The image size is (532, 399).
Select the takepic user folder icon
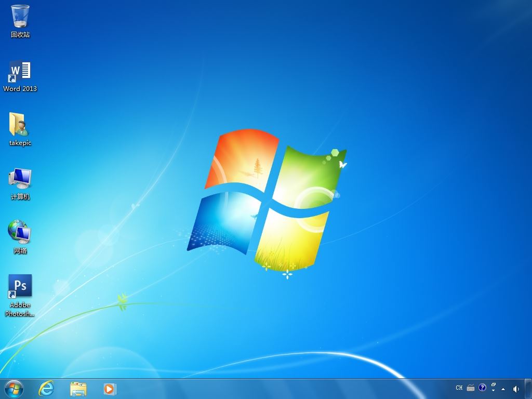pos(18,124)
